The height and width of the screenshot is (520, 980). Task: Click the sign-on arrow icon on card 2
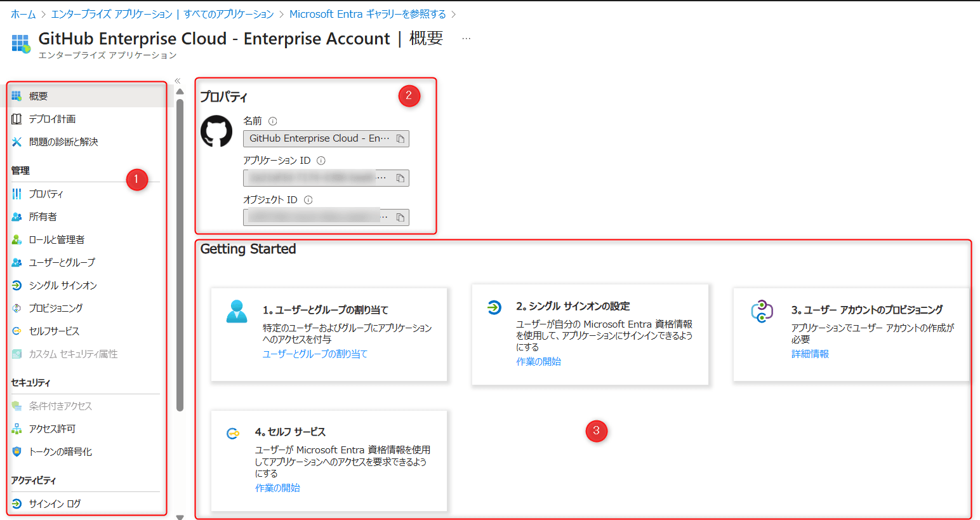click(494, 307)
